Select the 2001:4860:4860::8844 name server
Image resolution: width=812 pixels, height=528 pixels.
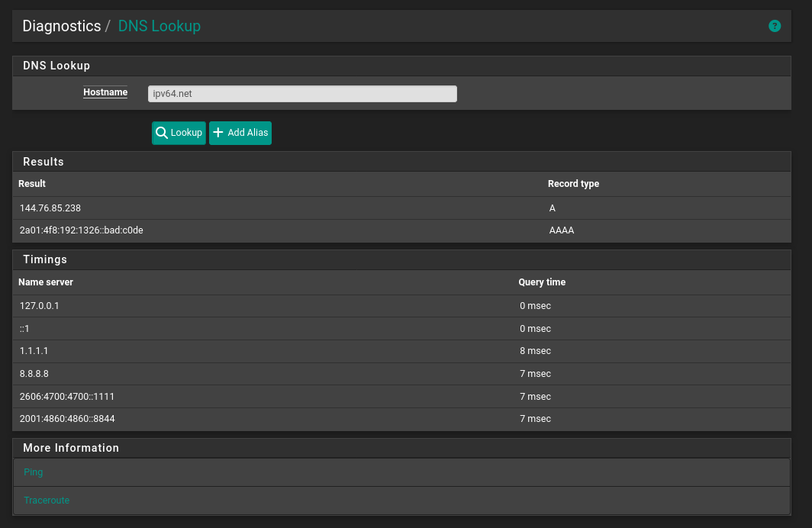pos(67,419)
